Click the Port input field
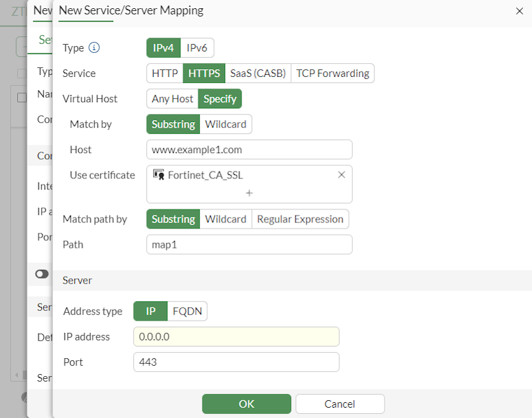Screen dimensions: 532x418 (236, 362)
